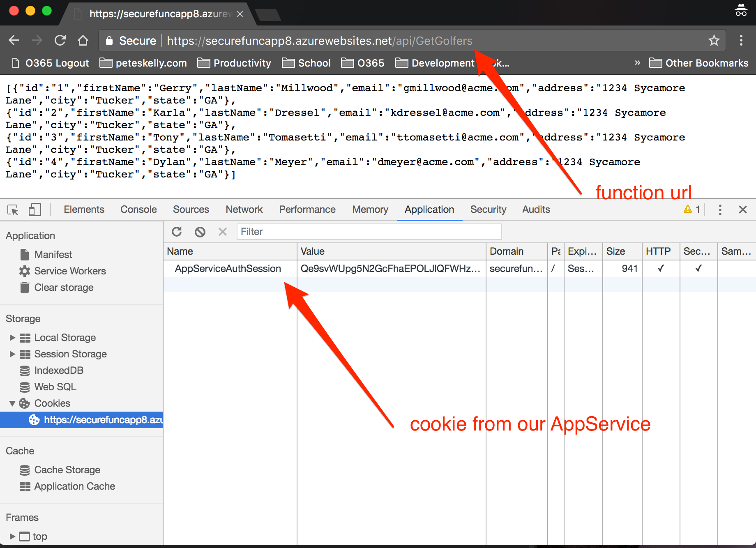This screenshot has height=548, width=756.
Task: Expand the Local Storage tree item
Action: [x=12, y=337]
